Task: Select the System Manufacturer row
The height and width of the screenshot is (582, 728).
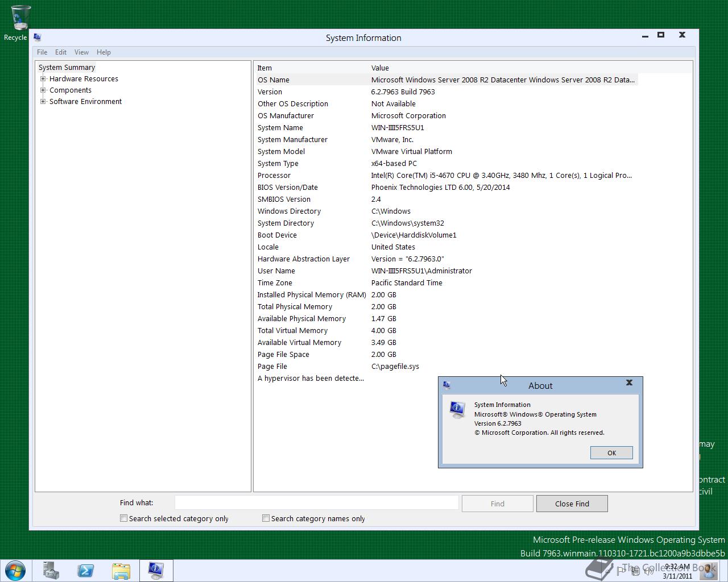Action: pos(446,140)
